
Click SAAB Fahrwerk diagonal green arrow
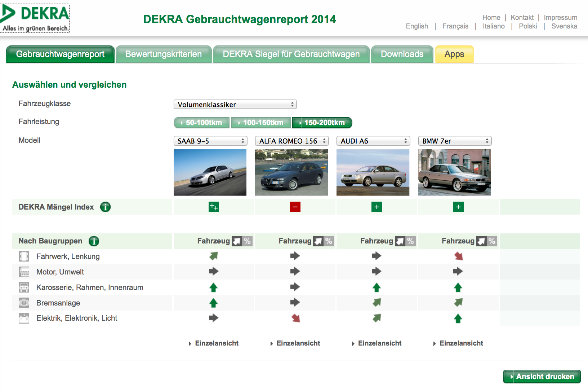214,256
